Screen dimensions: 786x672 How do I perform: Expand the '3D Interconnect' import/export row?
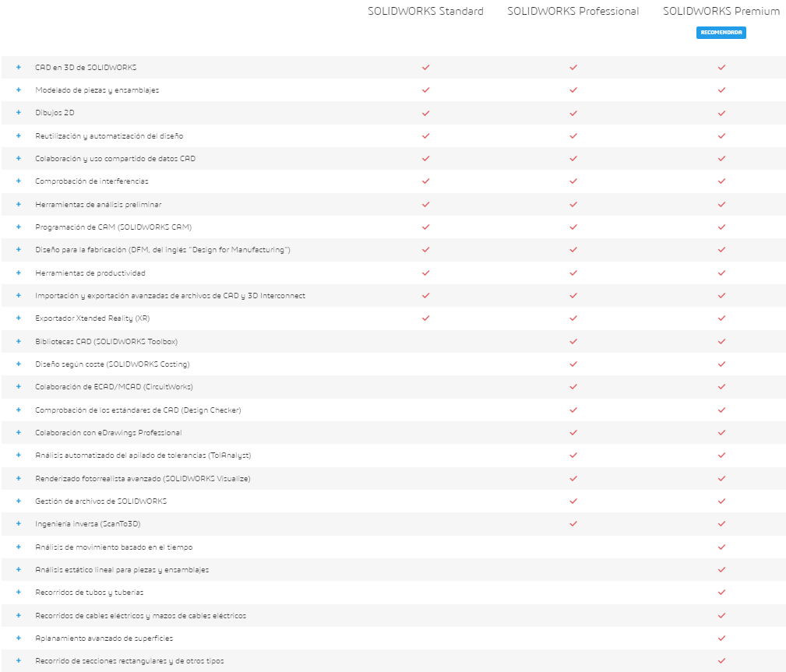19,296
